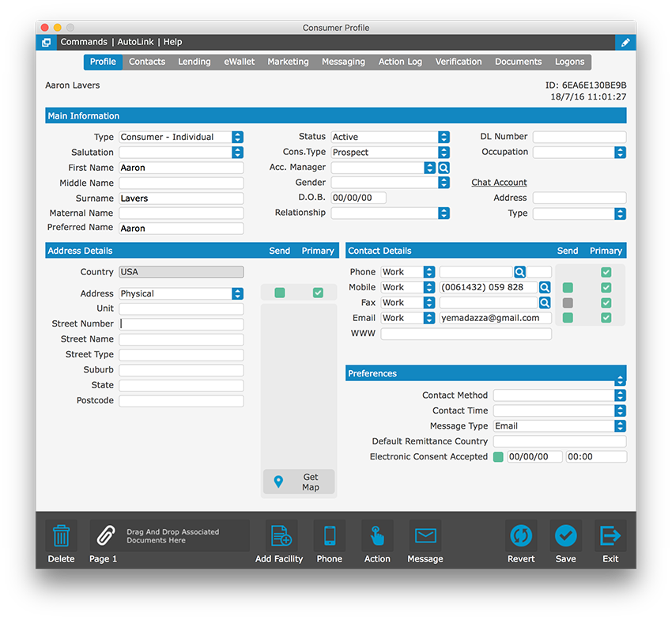Image resolution: width=672 pixels, height=620 pixels.
Task: Toggle the Email Send checkbox
Action: point(568,318)
